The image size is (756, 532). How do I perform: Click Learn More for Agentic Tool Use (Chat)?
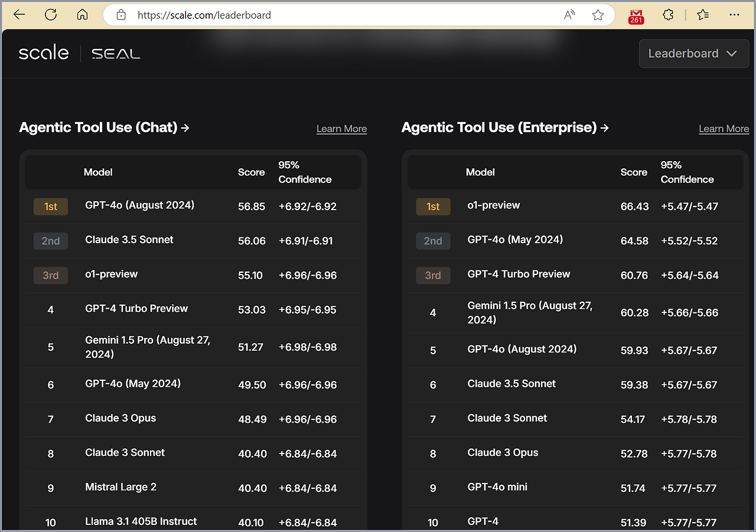341,129
